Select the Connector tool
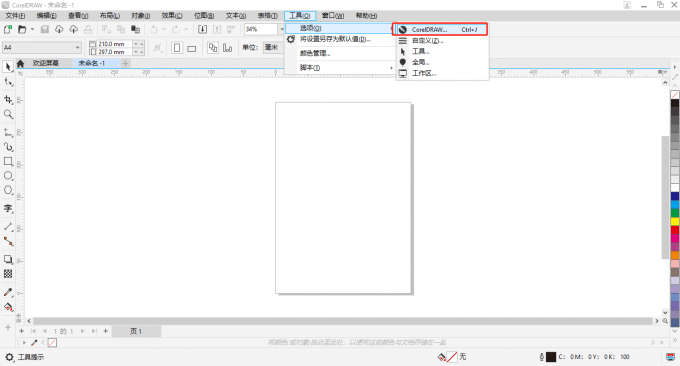 pos(8,242)
